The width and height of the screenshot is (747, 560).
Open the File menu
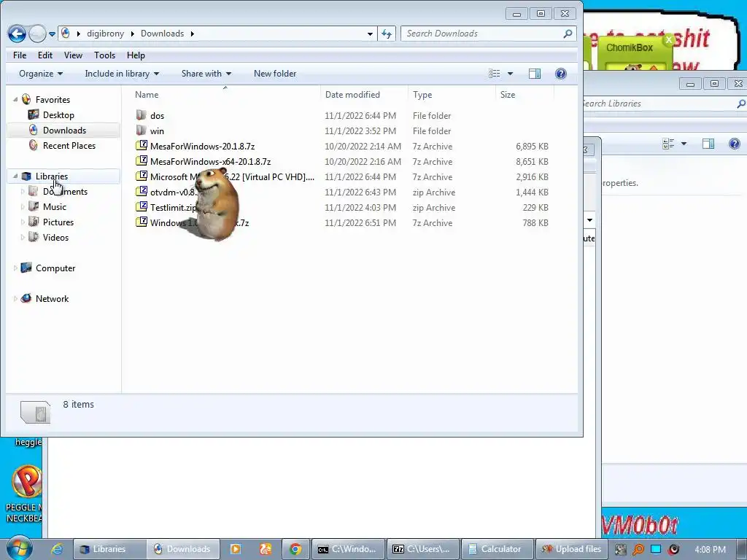[x=20, y=55]
